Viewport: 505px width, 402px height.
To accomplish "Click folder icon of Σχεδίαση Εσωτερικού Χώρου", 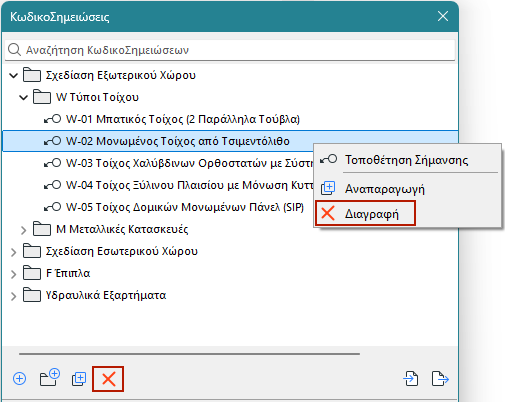I will 32,251.
